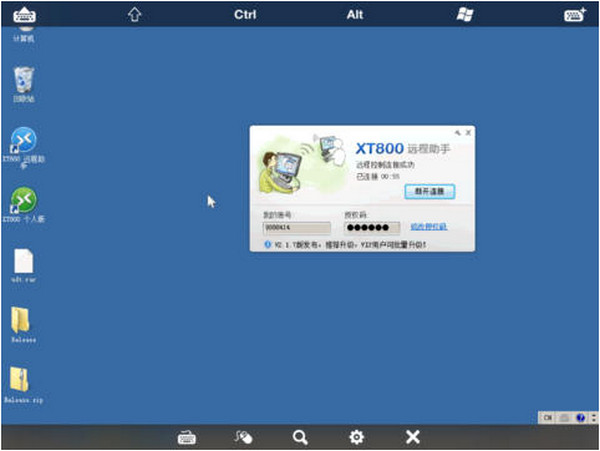Open the Computer icon at the top of the desktop
Image resolution: width=600 pixels, height=451 pixels.
(24, 34)
